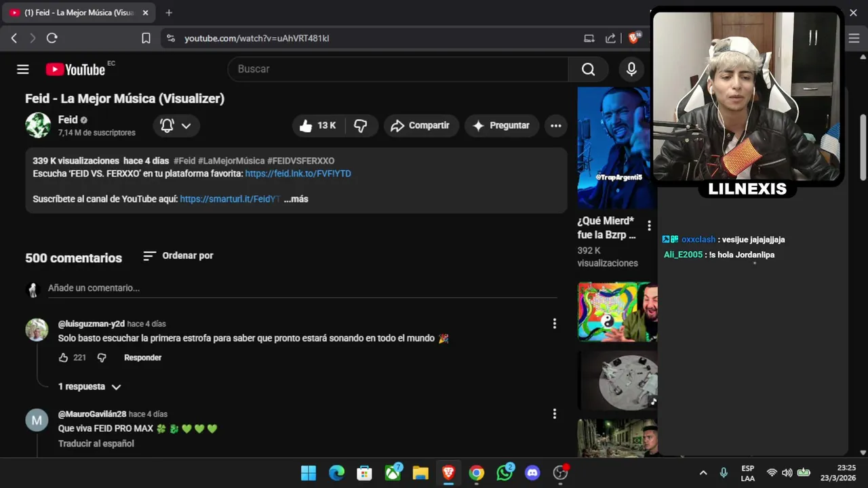Open options menu for MauroGavilán28's comment
868x488 pixels.
pos(554,413)
